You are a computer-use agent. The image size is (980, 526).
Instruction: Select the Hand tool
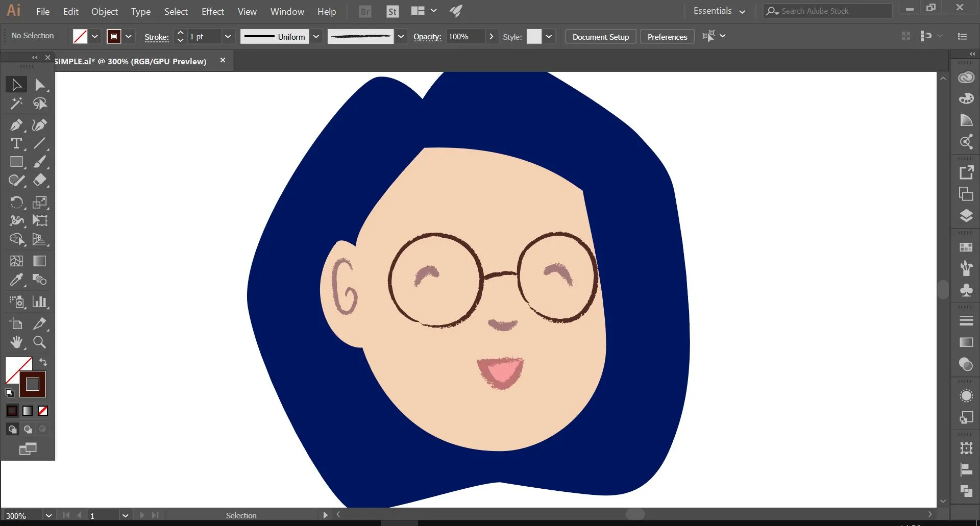click(x=16, y=342)
